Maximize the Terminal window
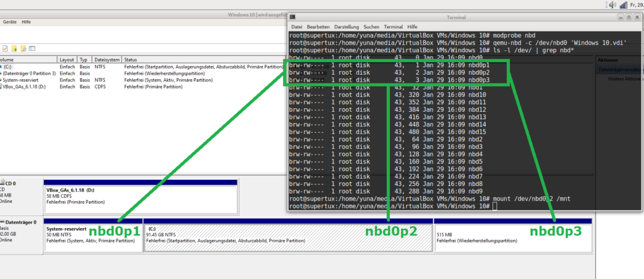644x279 pixels. pyautogui.click(x=629, y=17)
